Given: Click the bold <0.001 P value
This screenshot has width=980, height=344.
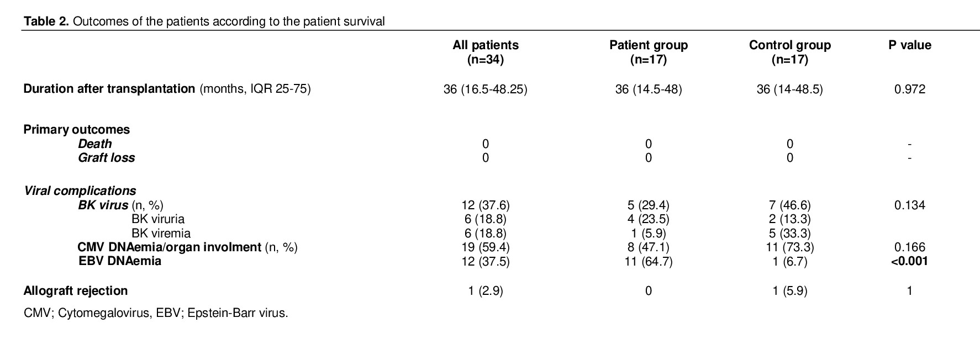Looking at the screenshot, I should [x=909, y=261].
